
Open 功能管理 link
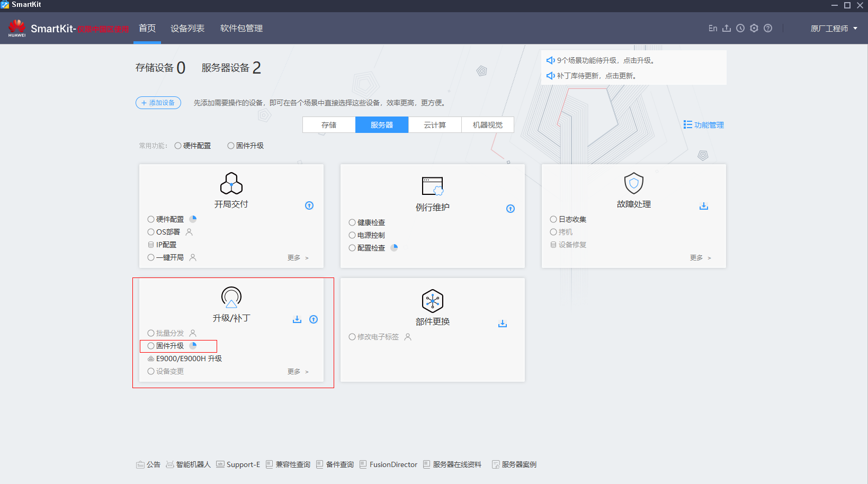pyautogui.click(x=704, y=125)
